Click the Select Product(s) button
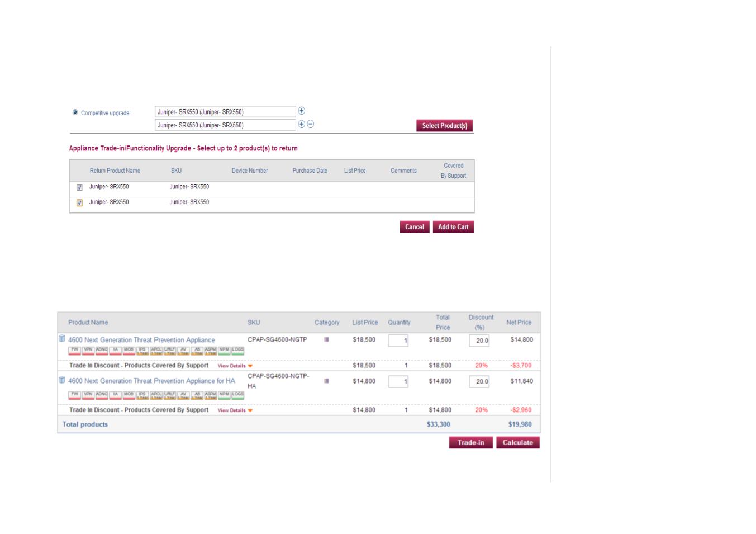 [444, 126]
